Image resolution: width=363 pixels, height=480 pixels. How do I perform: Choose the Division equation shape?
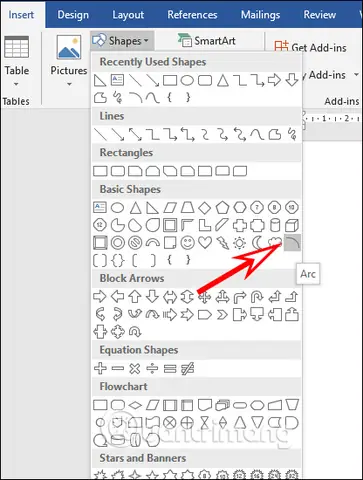pyautogui.click(x=152, y=368)
